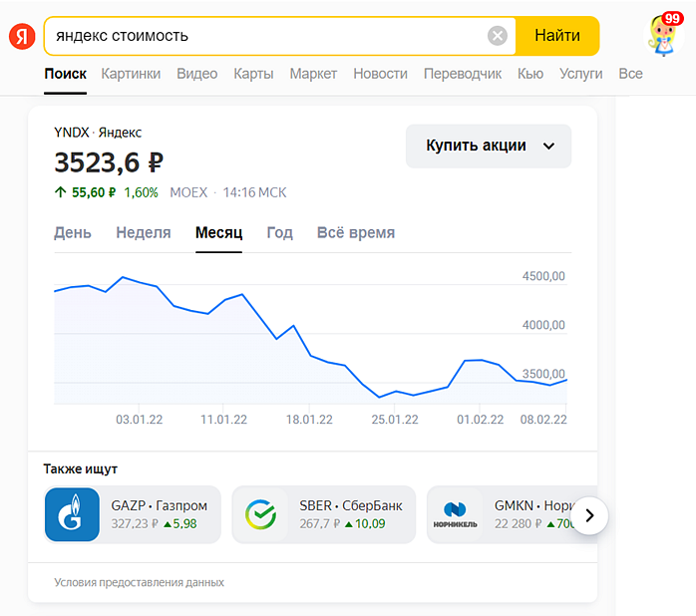Click the Yandex logo icon
The width and height of the screenshot is (696, 616).
22,36
